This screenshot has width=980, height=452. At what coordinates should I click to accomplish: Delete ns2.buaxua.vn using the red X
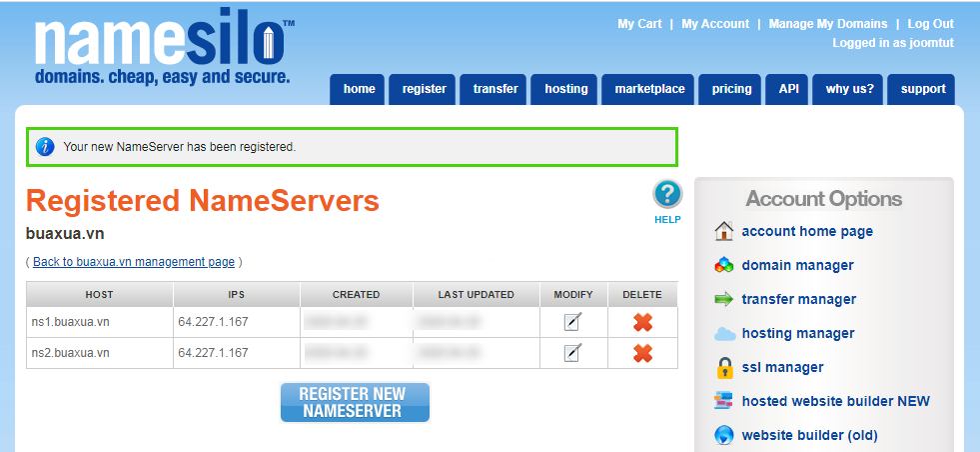point(642,353)
